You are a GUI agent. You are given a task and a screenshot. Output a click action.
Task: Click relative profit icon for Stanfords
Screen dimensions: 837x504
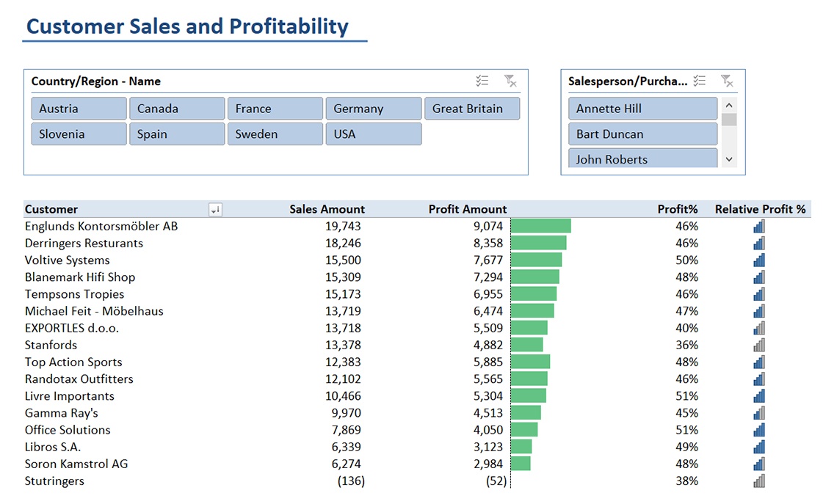759,346
